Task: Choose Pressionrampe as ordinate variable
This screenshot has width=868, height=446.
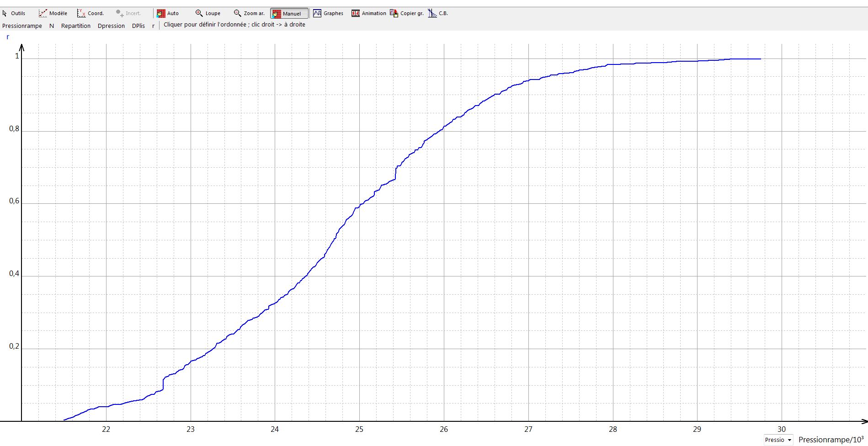Action: 22,26
